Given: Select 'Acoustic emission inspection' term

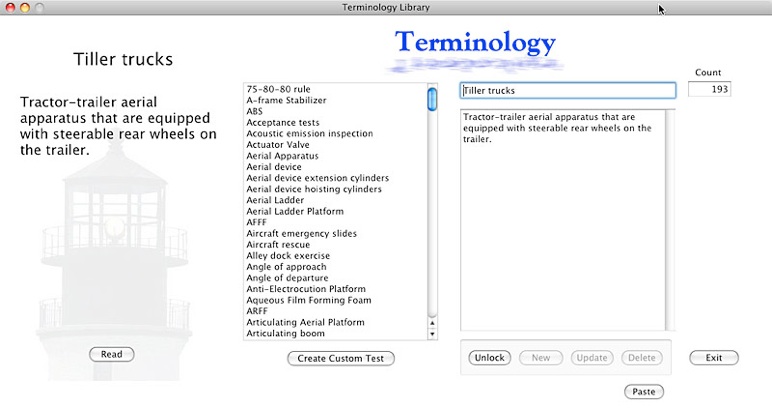Looking at the screenshot, I should (x=310, y=133).
